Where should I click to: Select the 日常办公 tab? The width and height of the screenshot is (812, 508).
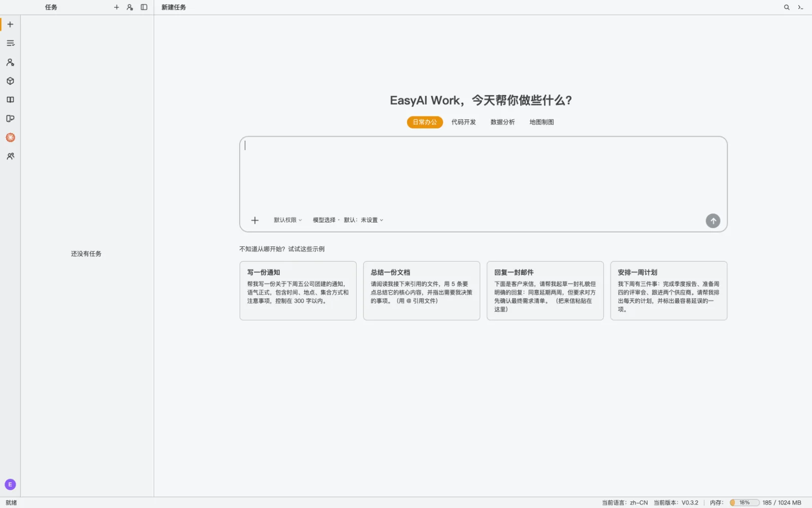(425, 122)
